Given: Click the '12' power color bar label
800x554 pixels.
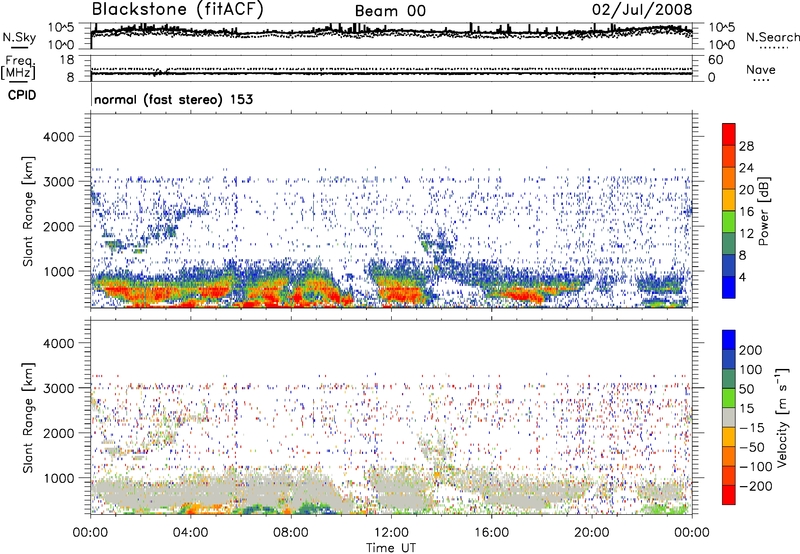Looking at the screenshot, I should tap(746, 234).
